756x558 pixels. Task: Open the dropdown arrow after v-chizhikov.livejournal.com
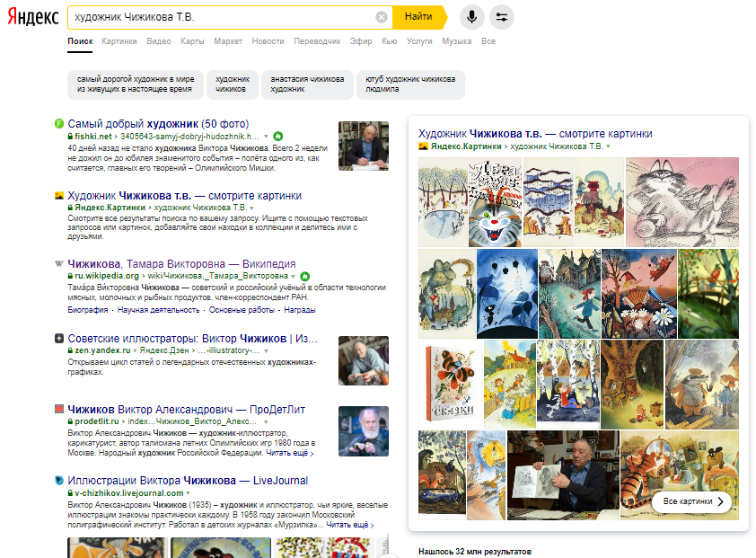tap(188, 493)
